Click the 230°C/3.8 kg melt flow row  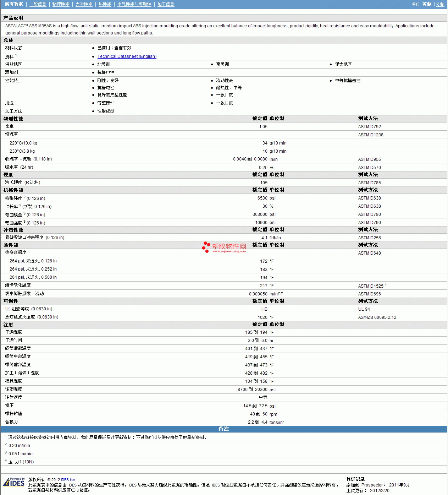point(224,151)
